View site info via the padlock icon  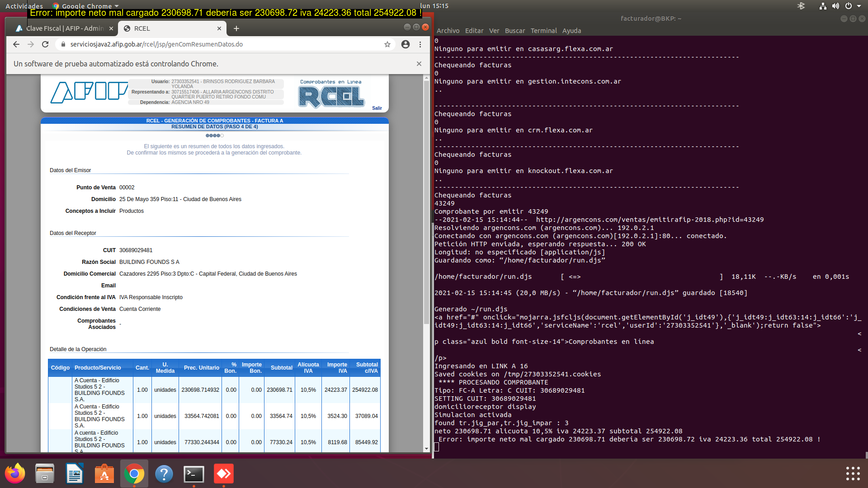point(63,44)
